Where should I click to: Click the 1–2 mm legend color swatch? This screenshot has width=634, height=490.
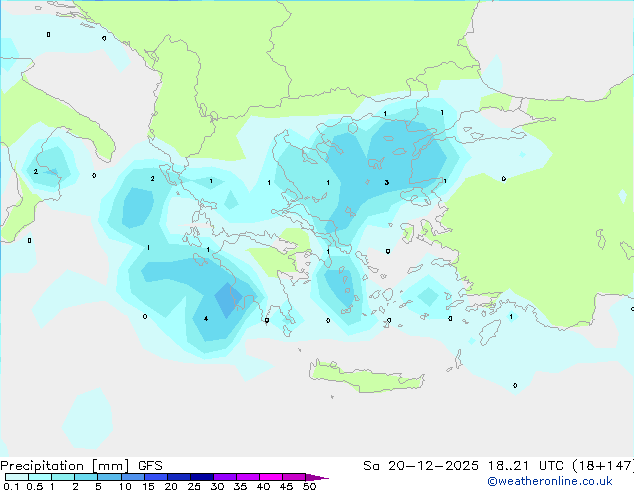(x=63, y=477)
